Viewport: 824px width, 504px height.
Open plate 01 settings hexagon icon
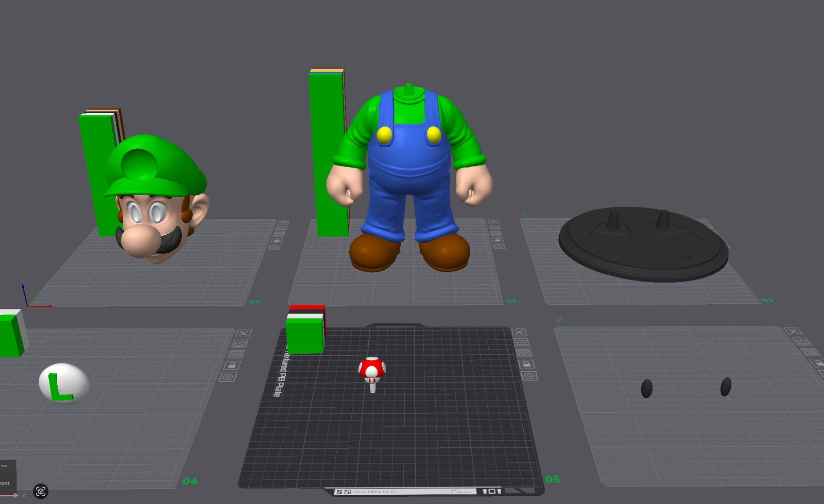tap(274, 247)
